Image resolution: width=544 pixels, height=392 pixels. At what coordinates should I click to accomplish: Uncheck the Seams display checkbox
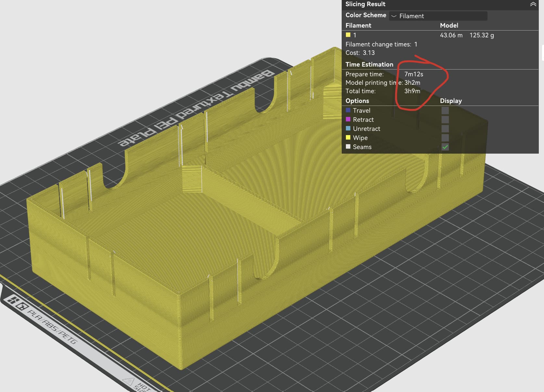(445, 147)
